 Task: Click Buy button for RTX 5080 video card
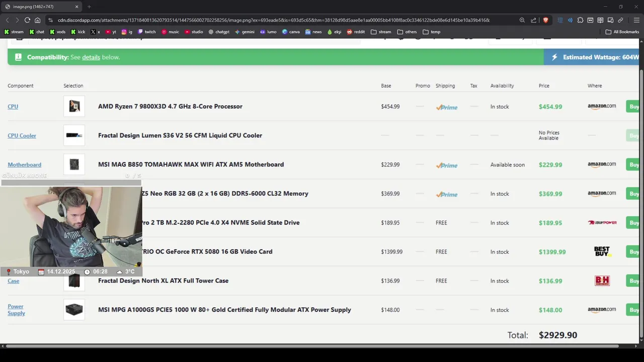(632, 252)
